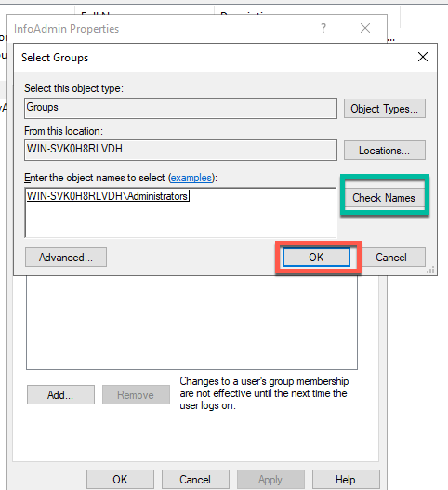This screenshot has height=490, width=448.
Task: Confirm Select Groups with the highlighted OK
Action: point(316,258)
